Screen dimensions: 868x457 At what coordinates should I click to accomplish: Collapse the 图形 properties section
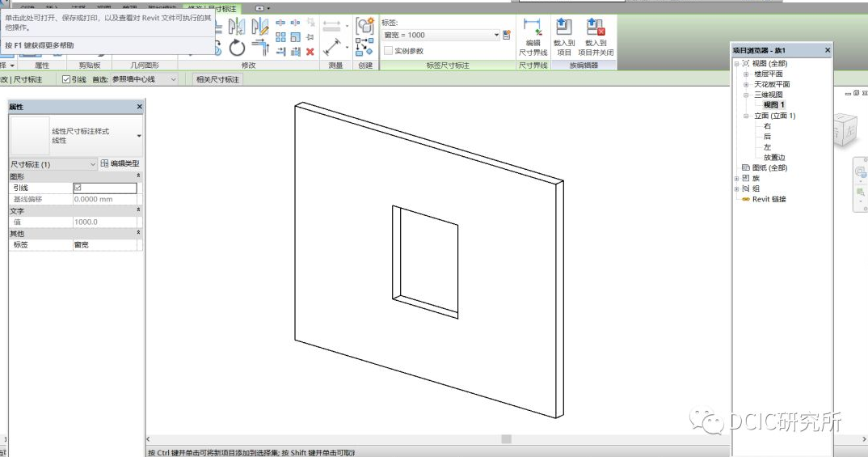(138, 176)
